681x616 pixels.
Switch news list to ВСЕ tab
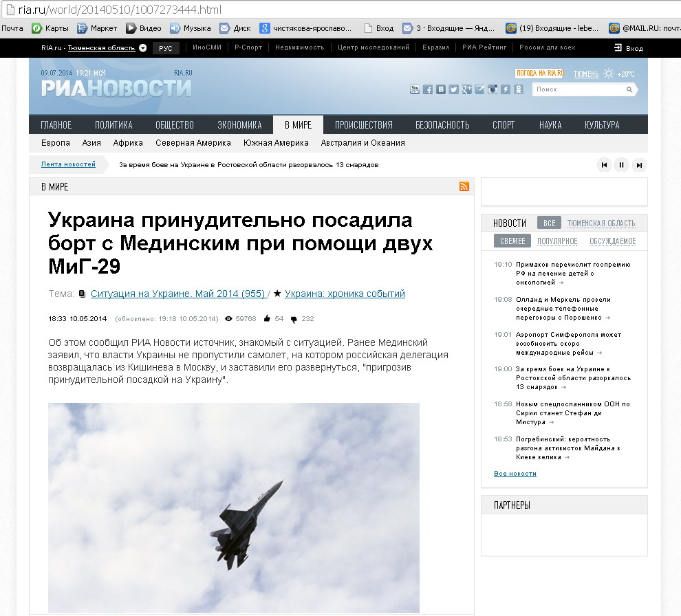pos(549,223)
